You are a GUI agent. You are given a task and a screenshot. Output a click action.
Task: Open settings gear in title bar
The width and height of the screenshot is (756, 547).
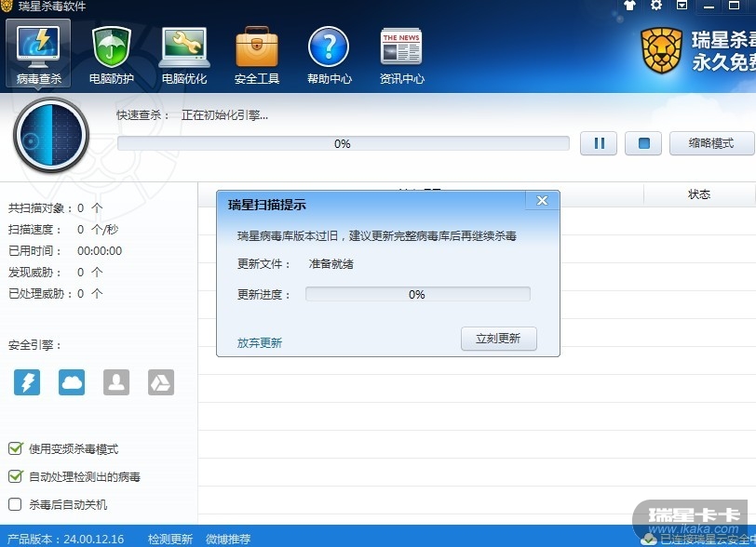point(656,6)
